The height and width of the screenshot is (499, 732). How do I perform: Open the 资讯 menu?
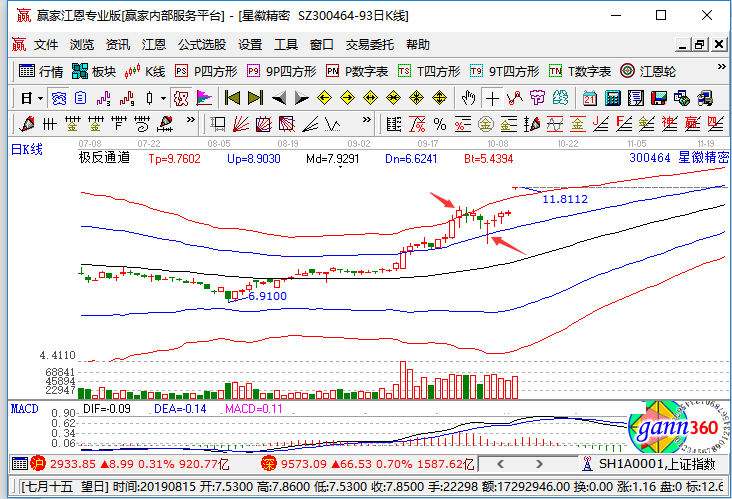point(118,45)
